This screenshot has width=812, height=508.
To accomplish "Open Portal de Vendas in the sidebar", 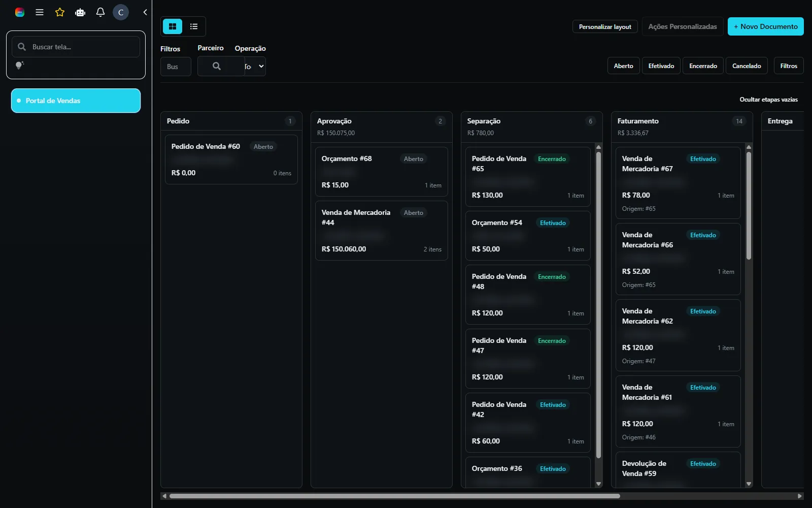I will (x=76, y=101).
